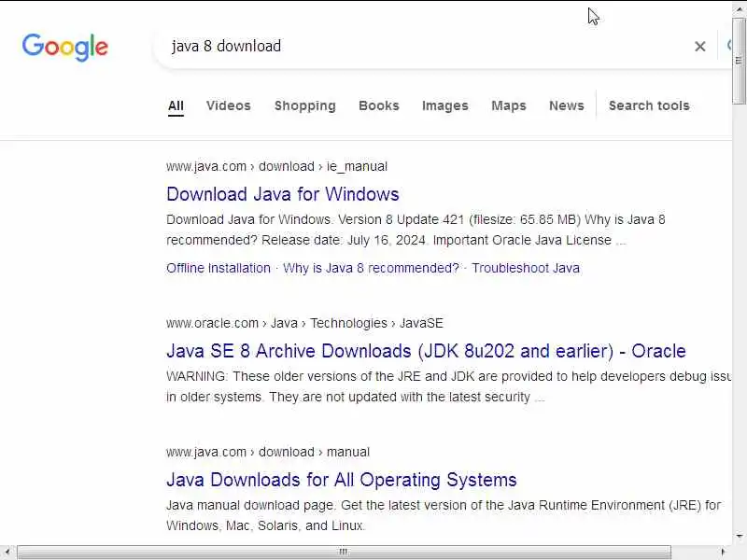Click the Google logo

[65, 48]
